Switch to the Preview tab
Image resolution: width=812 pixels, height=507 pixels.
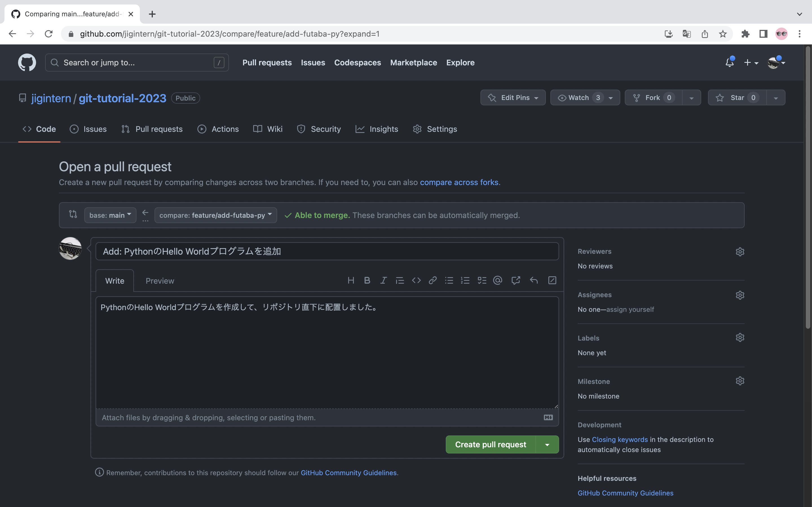coord(160,281)
